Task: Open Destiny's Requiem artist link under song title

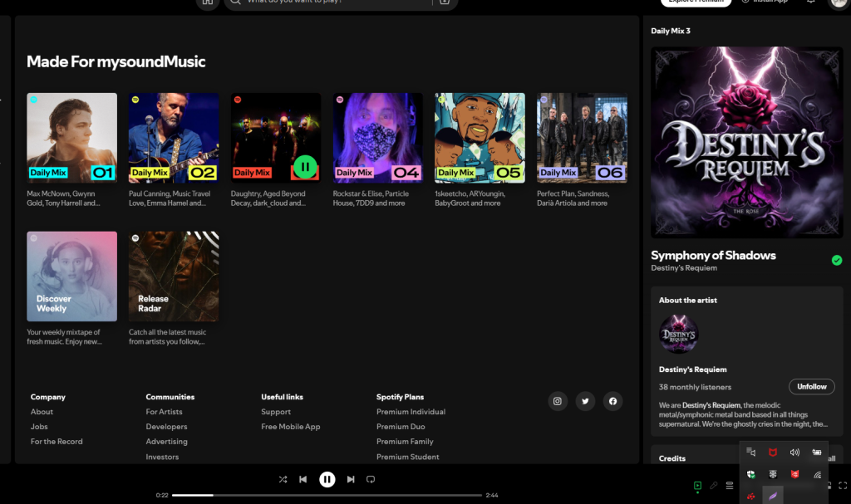Action: coord(684,268)
